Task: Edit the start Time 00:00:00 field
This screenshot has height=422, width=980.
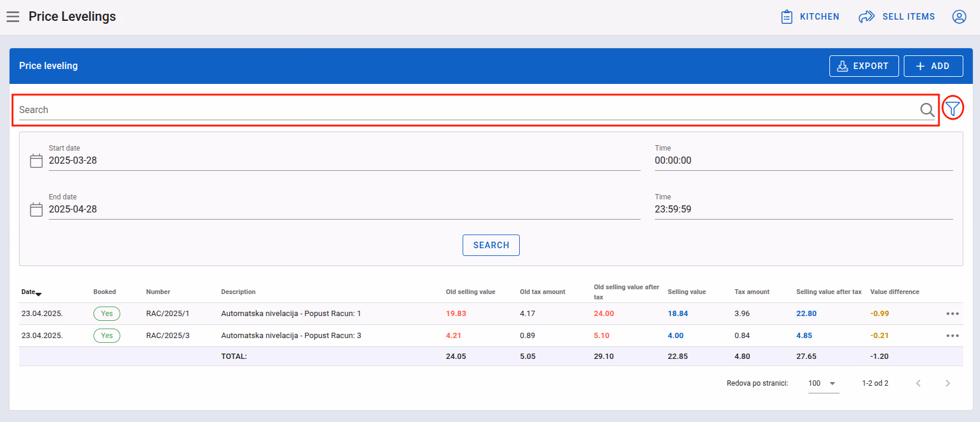Action: tap(804, 161)
